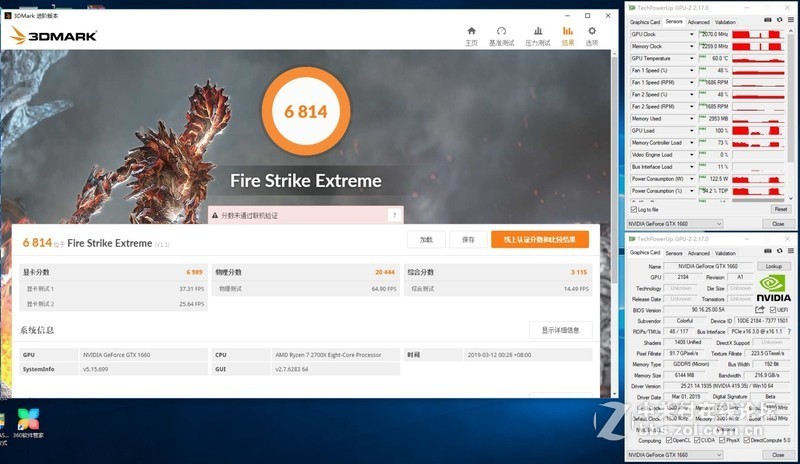Click the 2019-03-12 00:28 time value
This screenshot has width=800, height=464.
pos(499,355)
